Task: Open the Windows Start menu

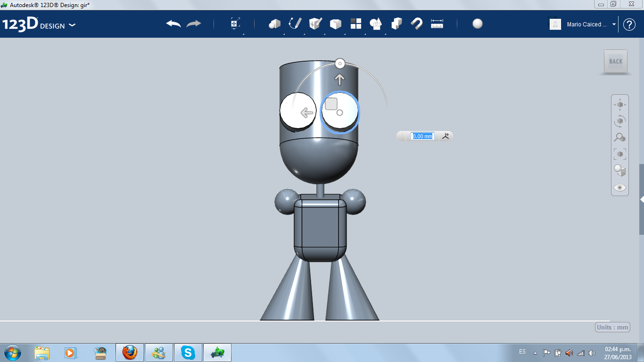Action: 12,352
